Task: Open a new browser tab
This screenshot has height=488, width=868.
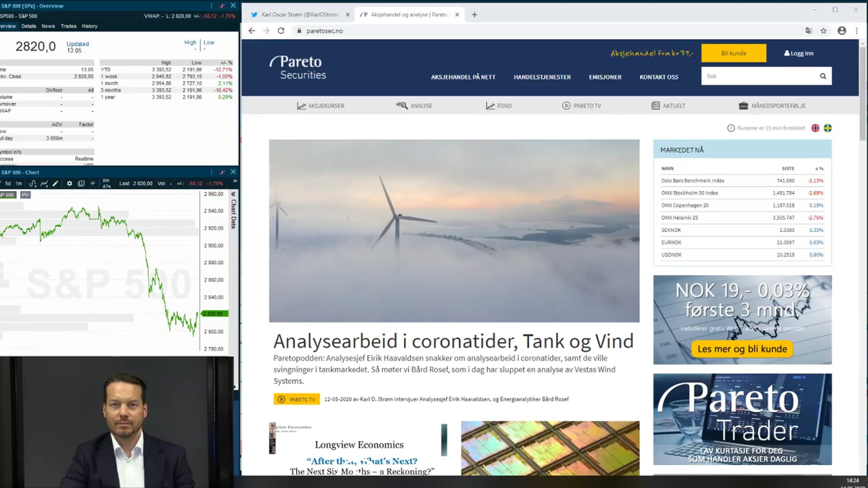Action: [475, 14]
